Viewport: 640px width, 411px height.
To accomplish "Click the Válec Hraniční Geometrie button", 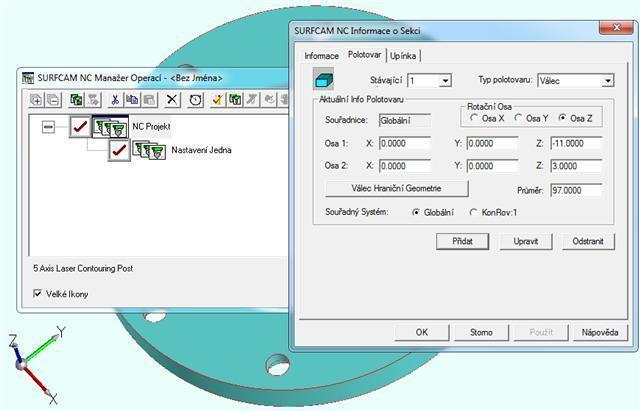I will pyautogui.click(x=396, y=189).
